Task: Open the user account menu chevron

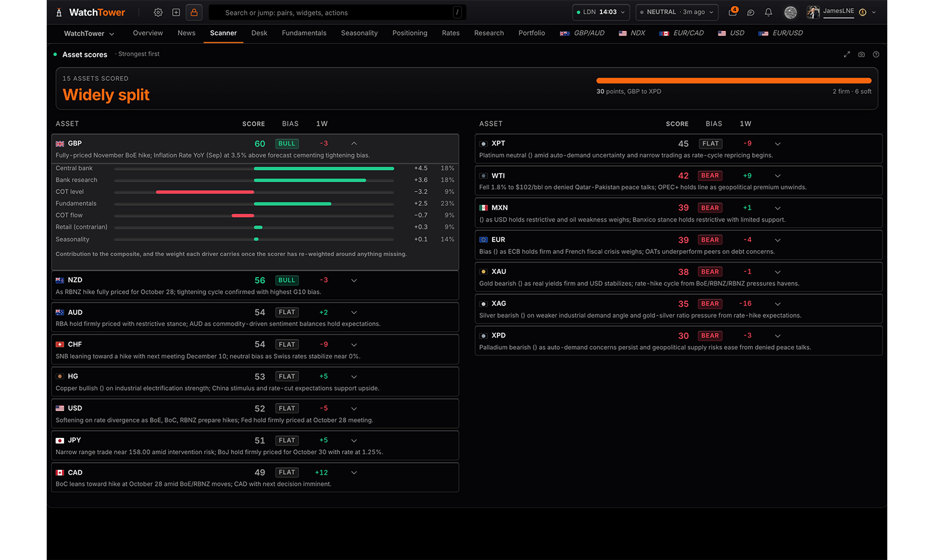Action: tap(874, 12)
